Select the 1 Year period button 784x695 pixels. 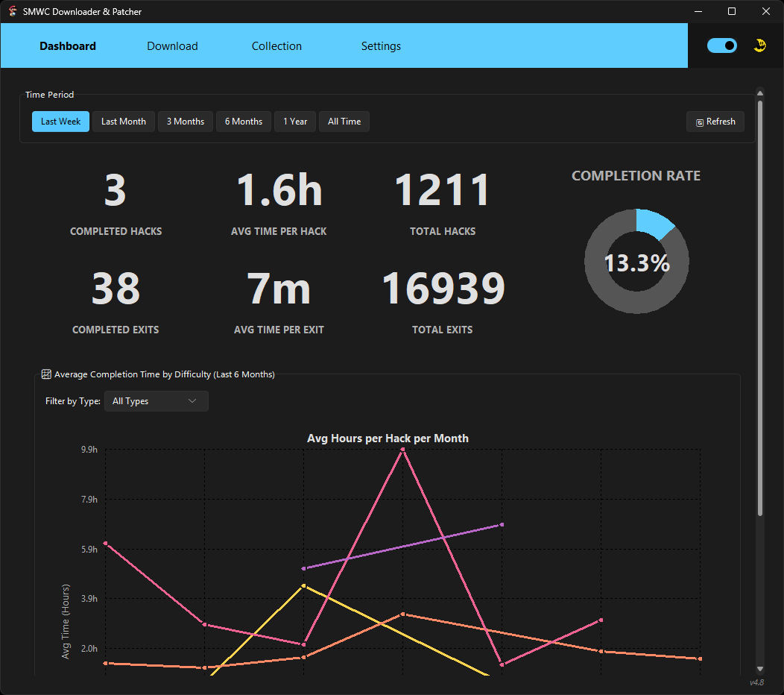coord(295,122)
